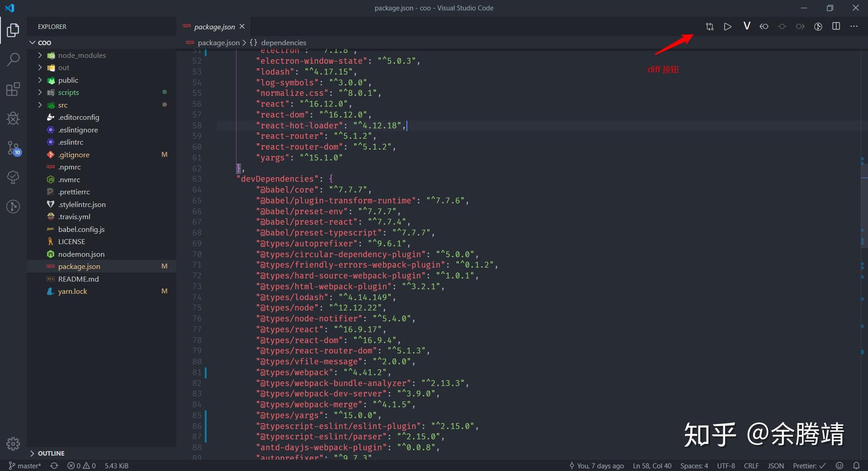Open the Accounts icon showing badge 10
Viewport: 868px width, 471px height.
coord(13,148)
